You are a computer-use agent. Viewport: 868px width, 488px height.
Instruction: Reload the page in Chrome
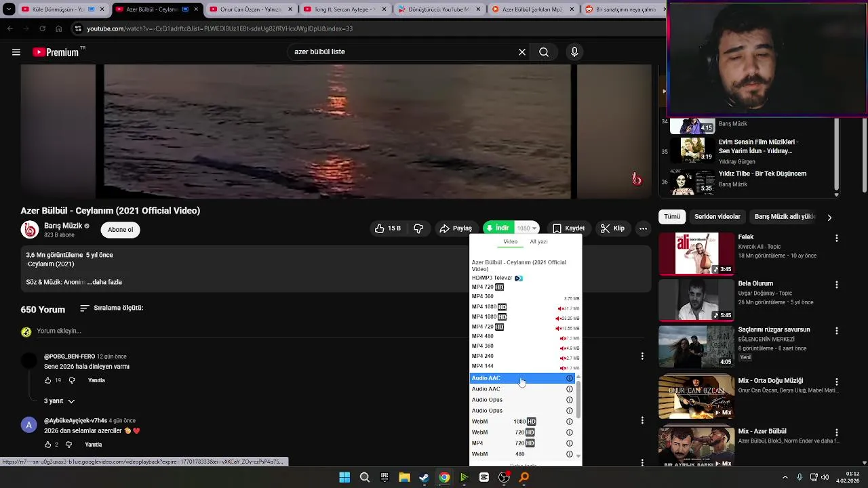pos(42,28)
